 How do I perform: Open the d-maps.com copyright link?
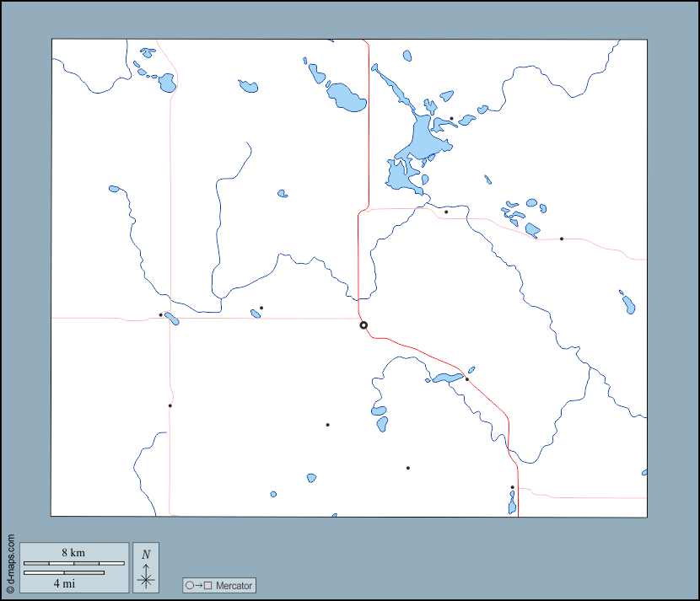coord(10,562)
